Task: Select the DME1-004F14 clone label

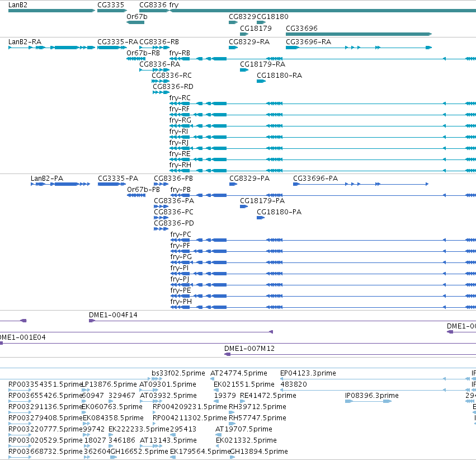Action: 113,315
